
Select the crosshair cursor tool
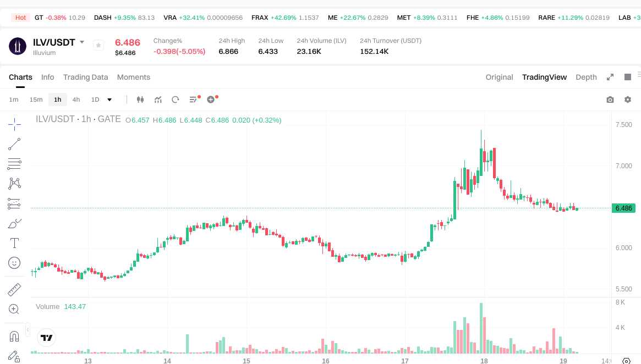[x=14, y=125]
